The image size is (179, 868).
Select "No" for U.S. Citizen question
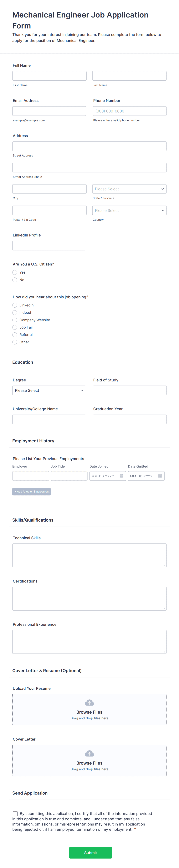[x=15, y=280]
